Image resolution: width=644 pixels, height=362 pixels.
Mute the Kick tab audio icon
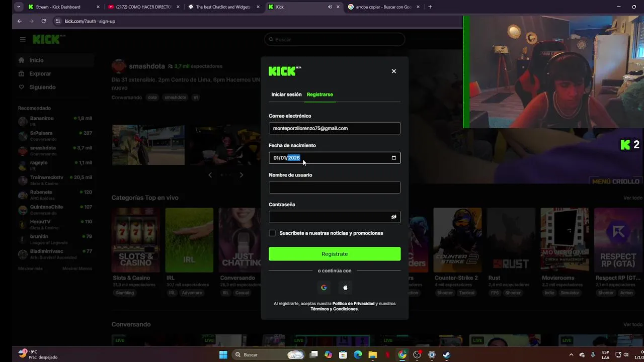pos(330,7)
